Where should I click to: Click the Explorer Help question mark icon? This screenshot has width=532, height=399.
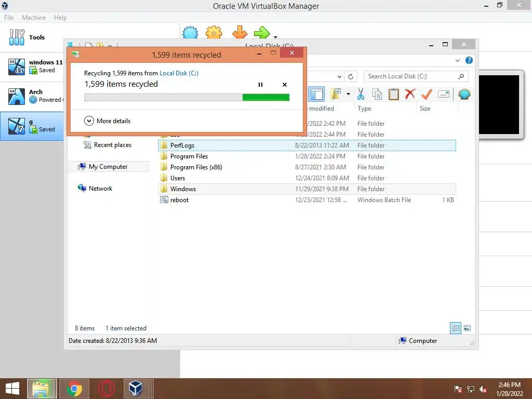pos(469,60)
